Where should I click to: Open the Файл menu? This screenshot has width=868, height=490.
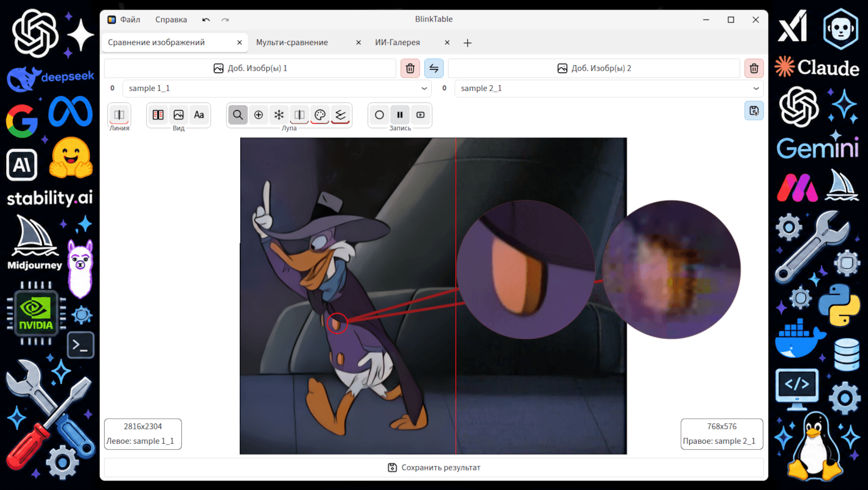click(130, 19)
